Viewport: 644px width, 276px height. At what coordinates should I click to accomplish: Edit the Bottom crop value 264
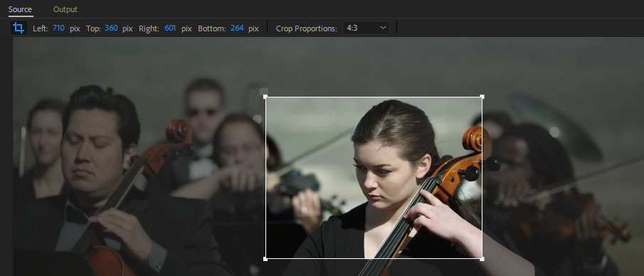coord(237,28)
